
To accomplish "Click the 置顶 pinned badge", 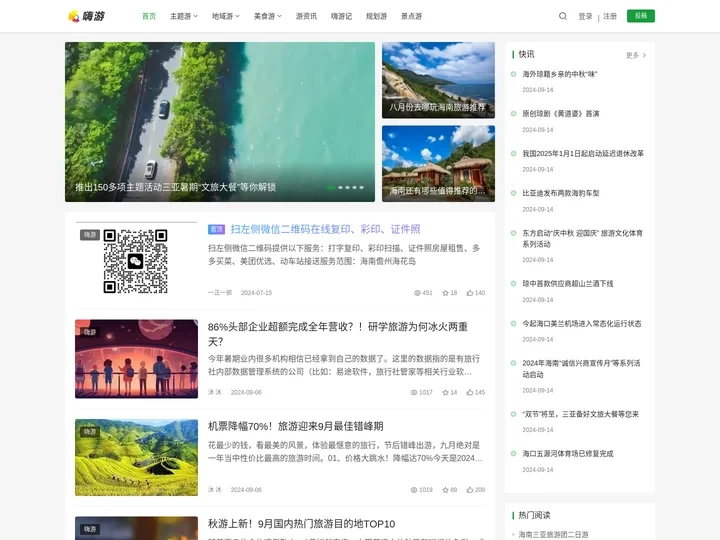I will (x=216, y=229).
